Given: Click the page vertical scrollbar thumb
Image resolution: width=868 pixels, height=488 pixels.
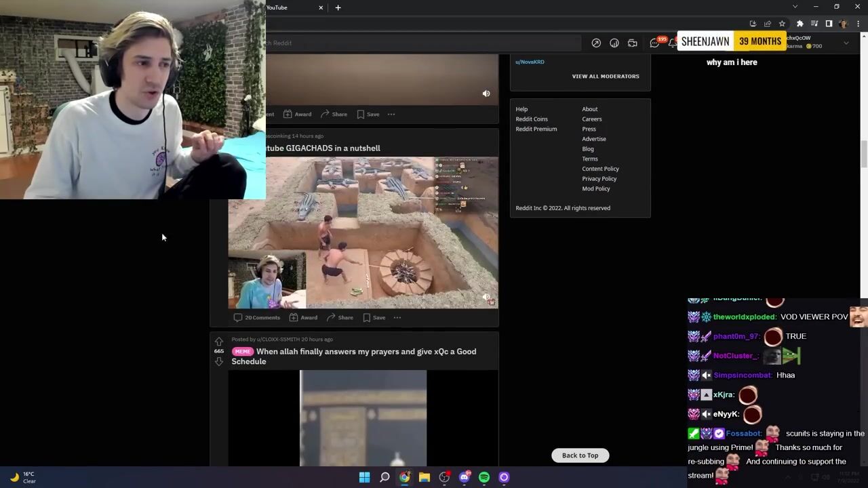Looking at the screenshot, I should (x=864, y=154).
